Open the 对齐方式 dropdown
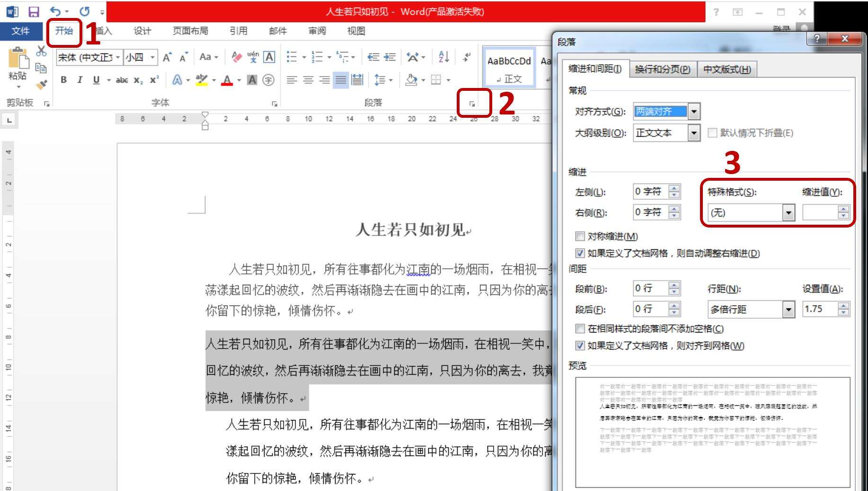Image resolution: width=868 pixels, height=491 pixels. 693,111
